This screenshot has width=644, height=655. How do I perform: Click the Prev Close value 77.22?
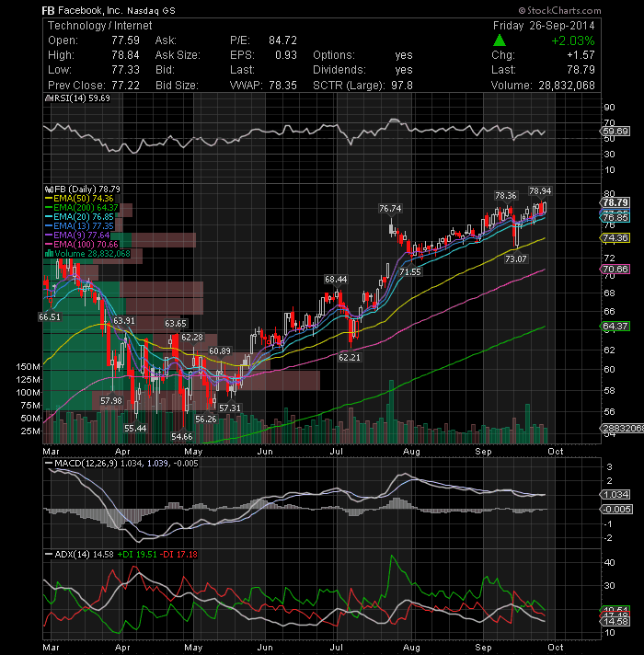pos(125,86)
